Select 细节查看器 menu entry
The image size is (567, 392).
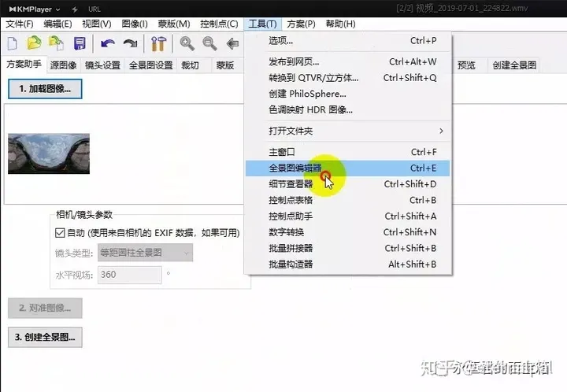348,184
